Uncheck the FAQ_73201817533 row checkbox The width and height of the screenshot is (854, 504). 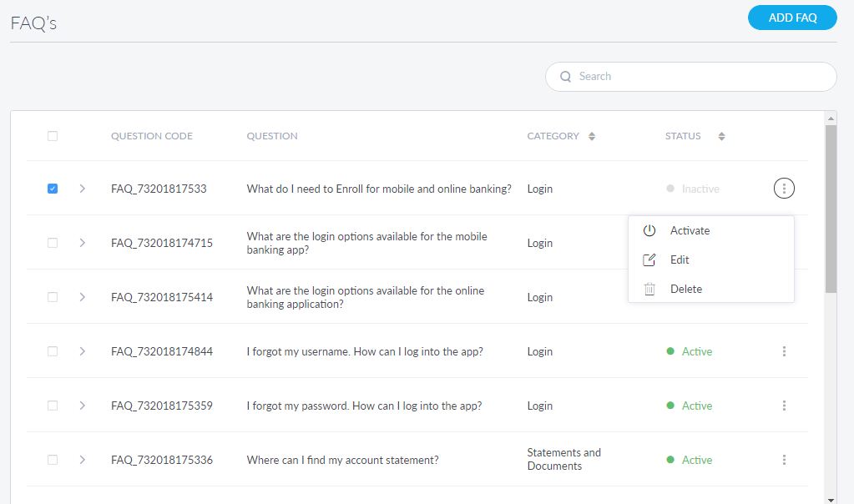pyautogui.click(x=53, y=189)
